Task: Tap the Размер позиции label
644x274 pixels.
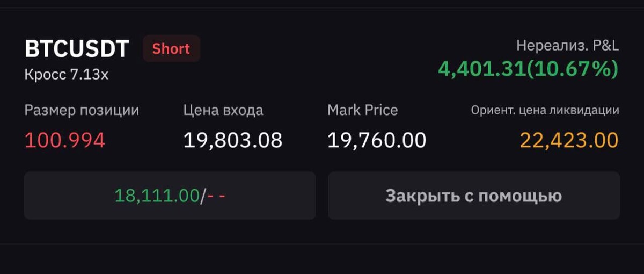Action: (82, 110)
